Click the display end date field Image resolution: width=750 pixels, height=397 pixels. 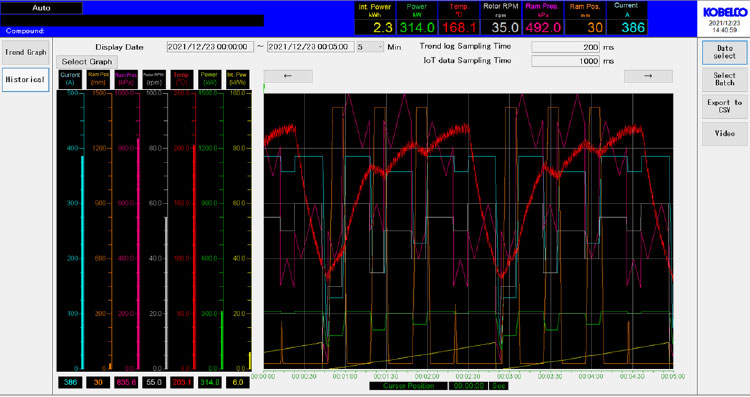311,47
